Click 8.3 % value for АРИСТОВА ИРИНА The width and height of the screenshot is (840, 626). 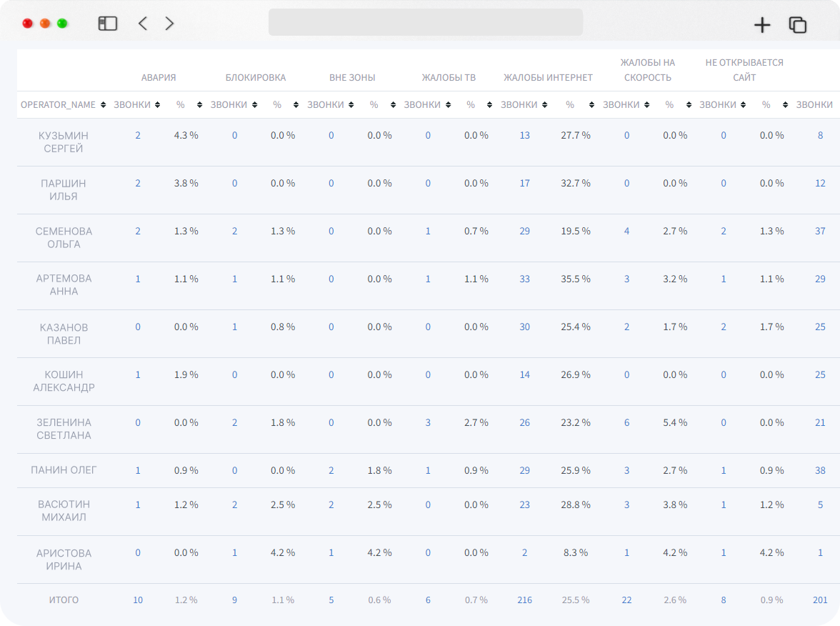[x=576, y=552]
